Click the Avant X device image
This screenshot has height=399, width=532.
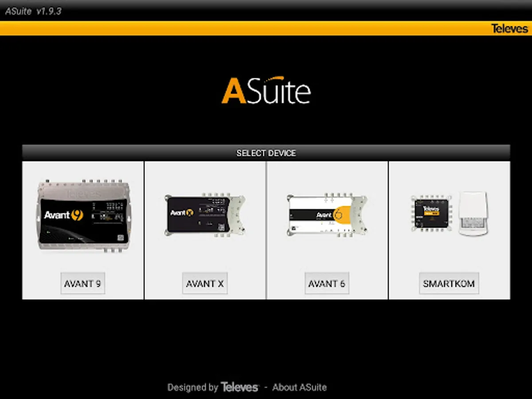[x=205, y=215]
